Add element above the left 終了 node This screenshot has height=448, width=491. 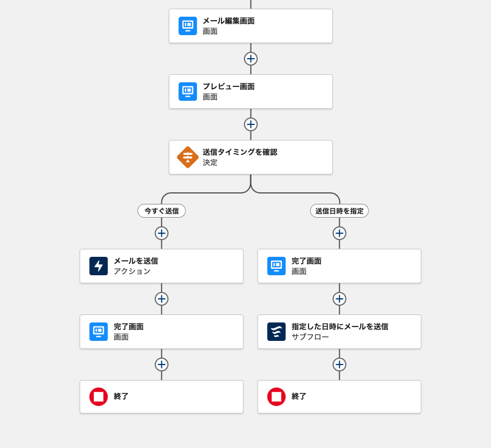[161, 365]
